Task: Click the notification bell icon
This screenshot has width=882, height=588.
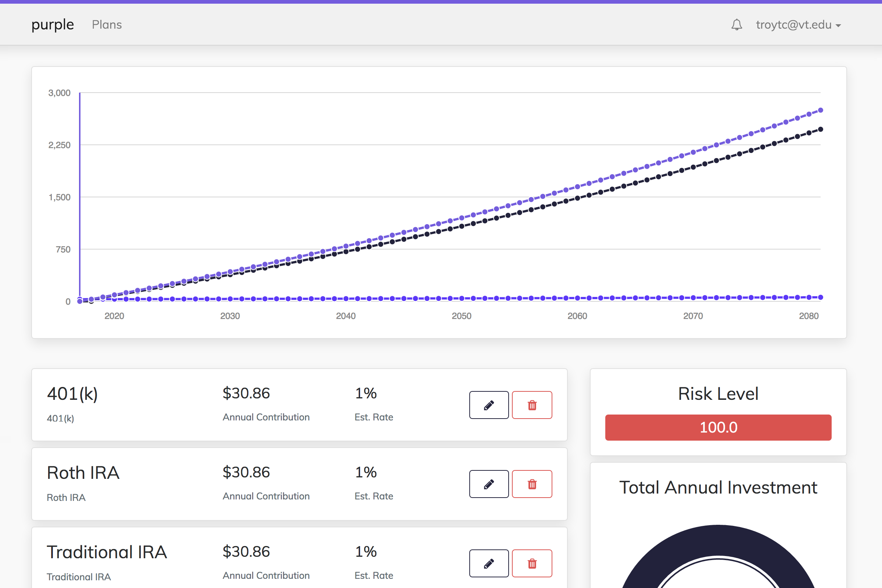Action: pyautogui.click(x=736, y=25)
